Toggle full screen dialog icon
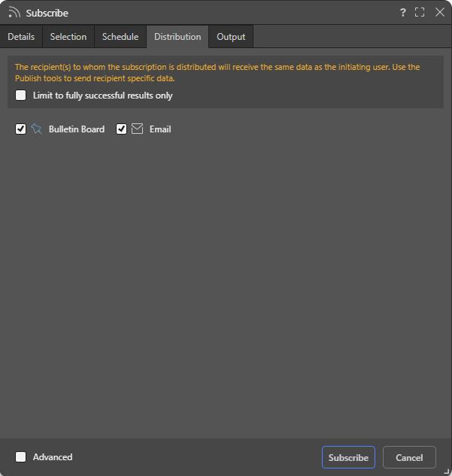The image size is (452, 476). pos(420,12)
